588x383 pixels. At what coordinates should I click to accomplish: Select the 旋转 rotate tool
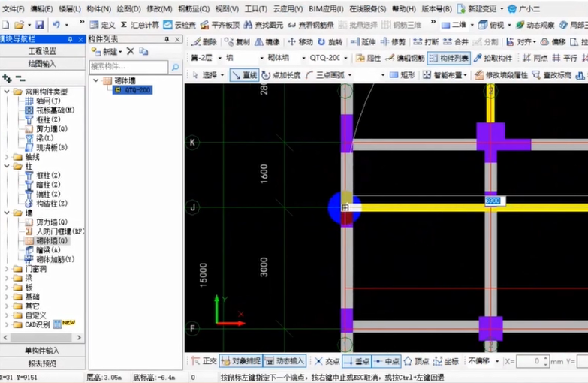click(x=330, y=41)
